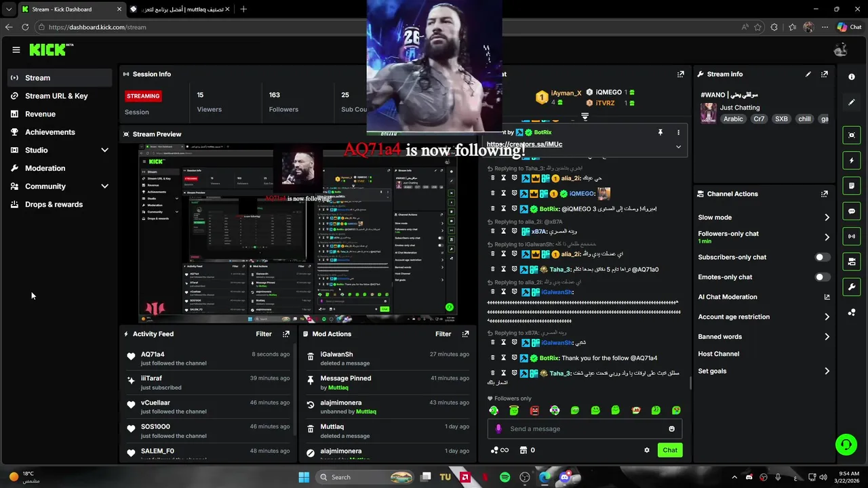
Task: Expand the Studio sidebar section
Action: [x=104, y=150]
